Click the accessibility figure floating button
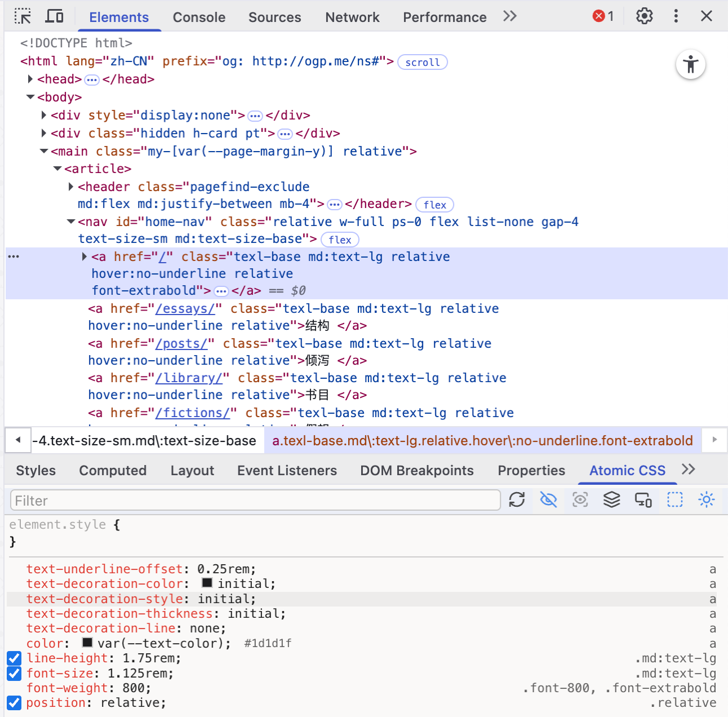 click(x=690, y=65)
